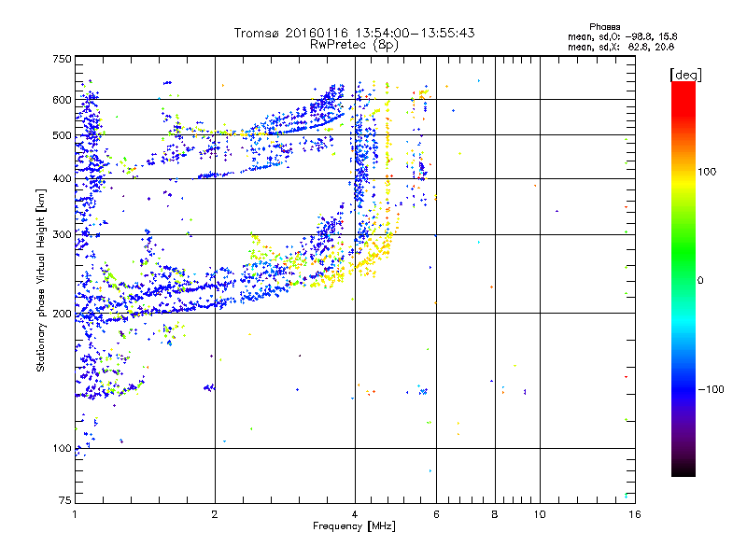Viewport: 747px width, 560px height.
Task: Click the colorbar label '0'
Action: point(700,281)
